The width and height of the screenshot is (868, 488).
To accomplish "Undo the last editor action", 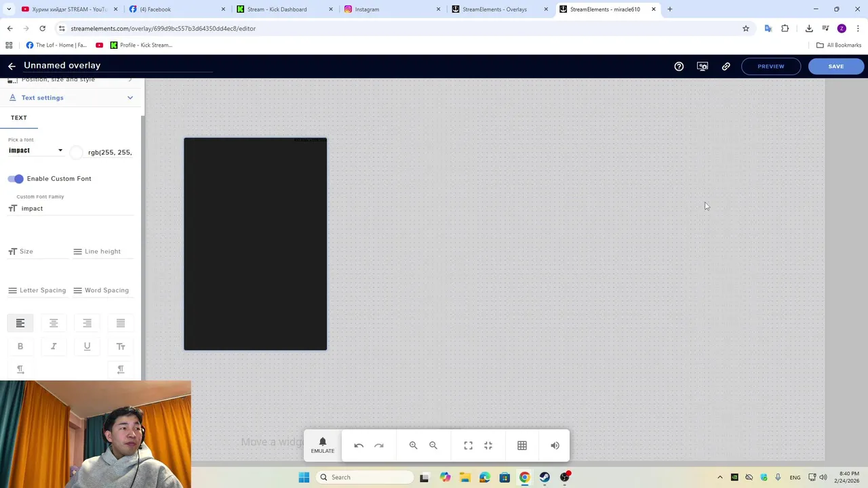I will pyautogui.click(x=359, y=445).
